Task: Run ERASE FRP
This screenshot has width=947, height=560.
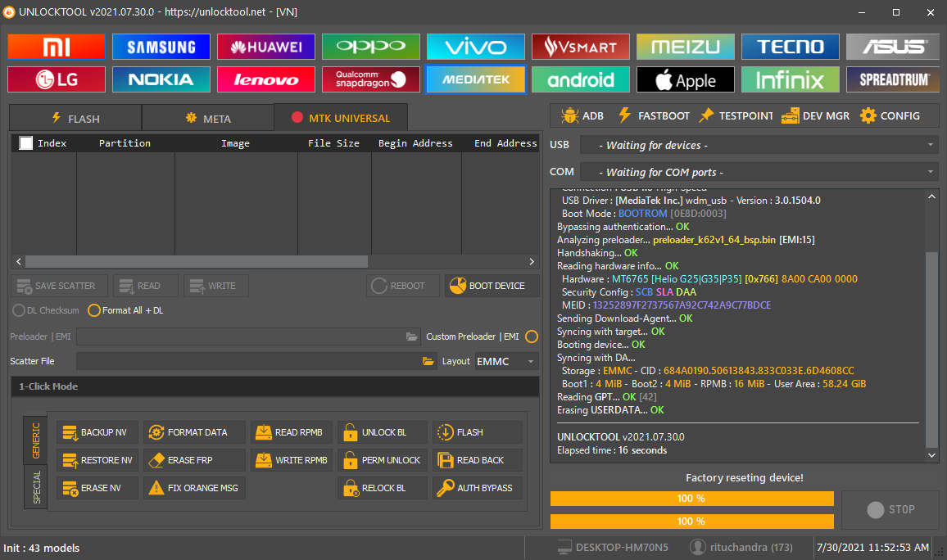Action: 194,460
